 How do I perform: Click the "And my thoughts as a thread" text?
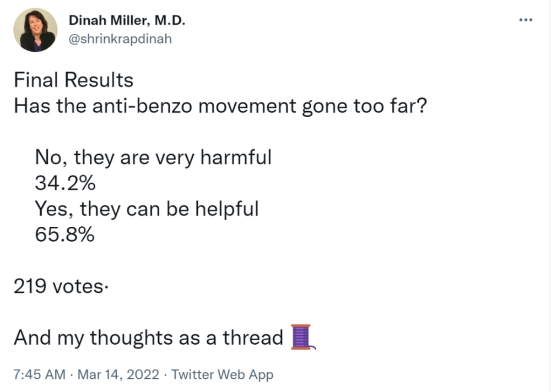click(x=148, y=337)
